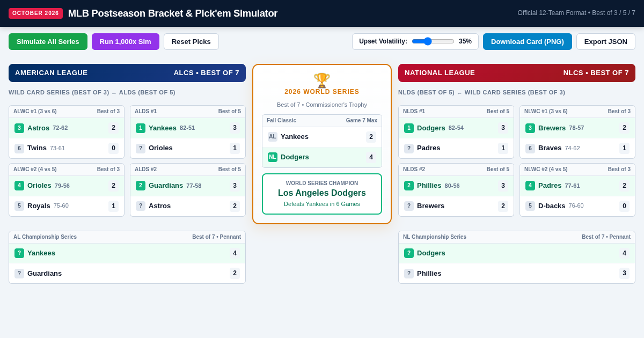644x338 pixels.
Task: Click 'Game 7 Max' label in Fall Classic
Action: coord(362,121)
